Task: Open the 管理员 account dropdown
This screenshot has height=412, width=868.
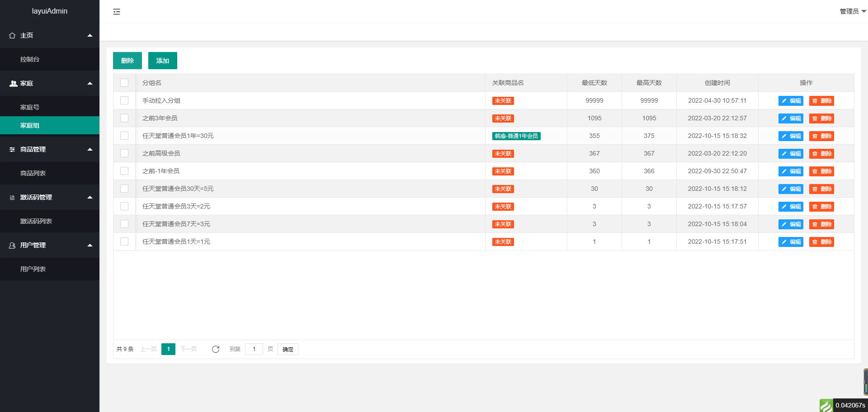Action: click(853, 11)
